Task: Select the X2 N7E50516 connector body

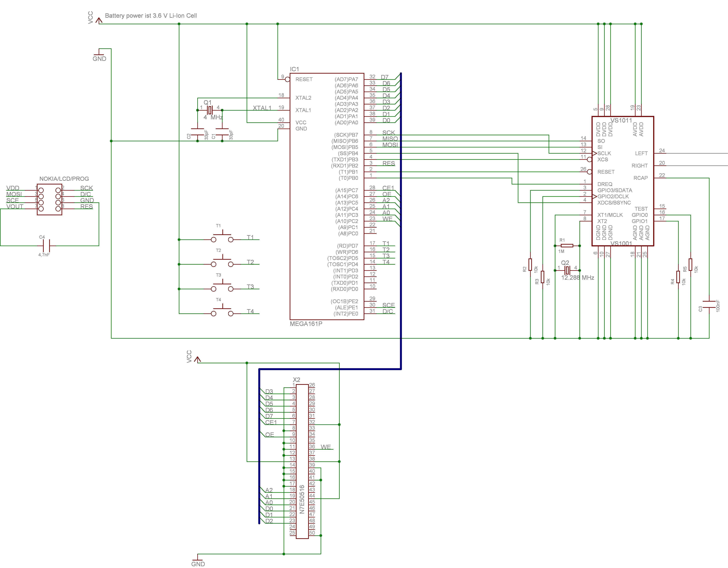Action: pos(302,462)
